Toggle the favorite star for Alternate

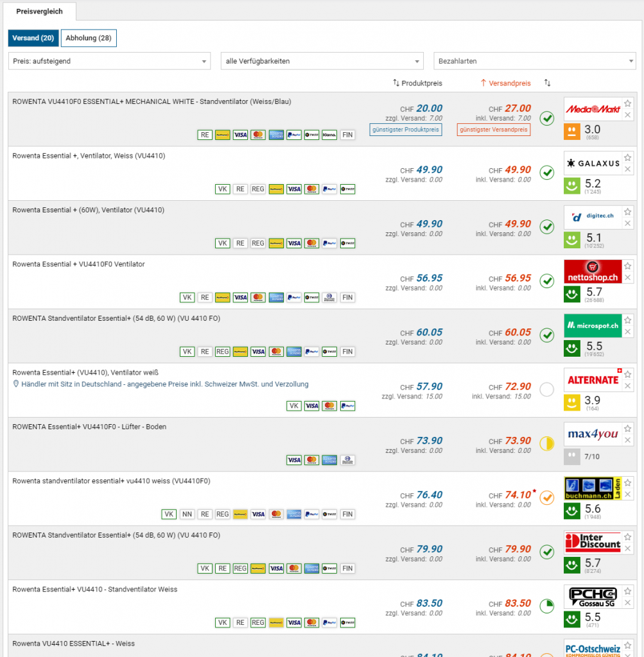[x=628, y=374]
